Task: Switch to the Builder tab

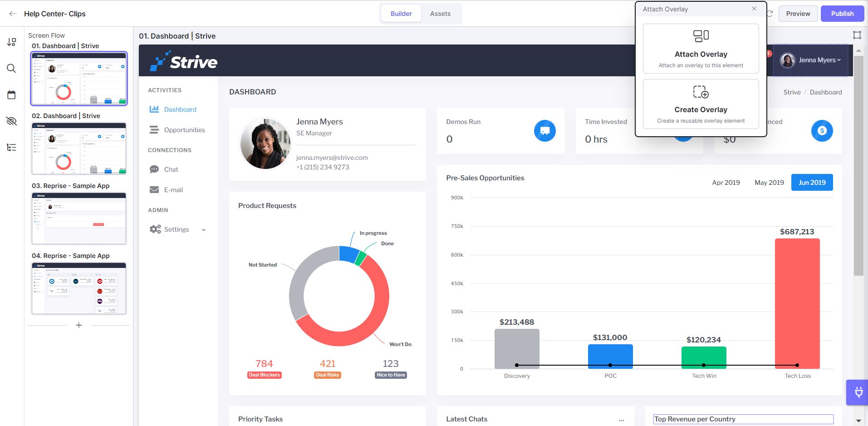Action: (x=401, y=14)
